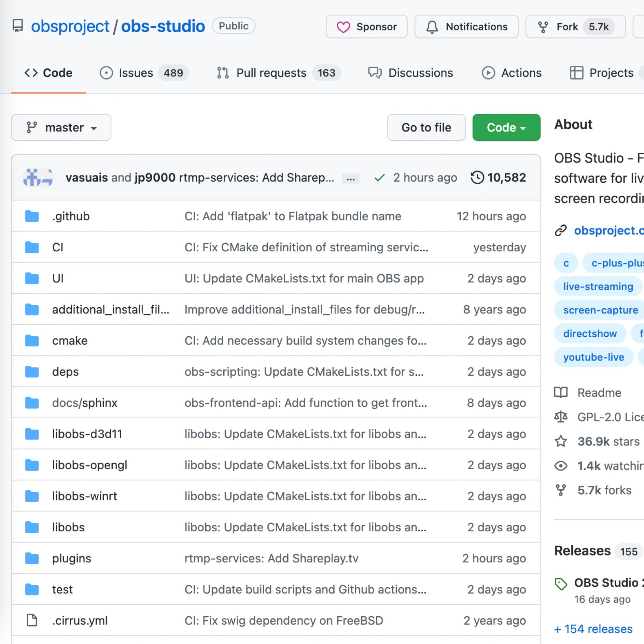Open the + 154 releases link

click(593, 629)
